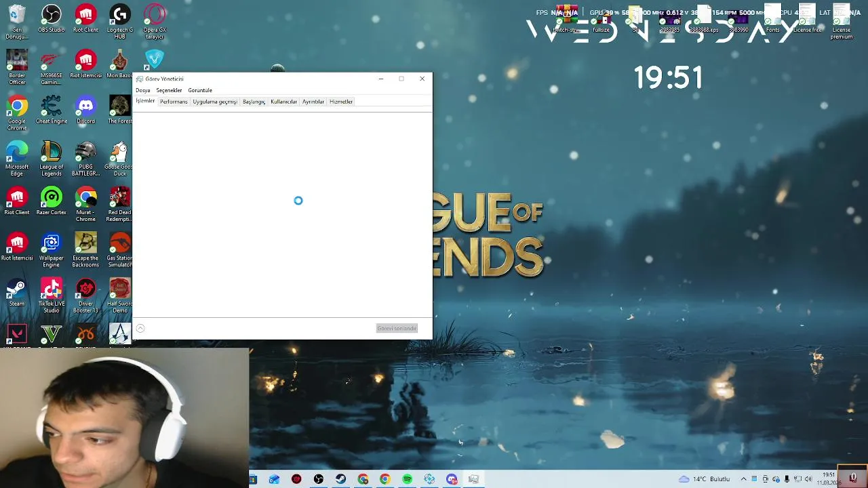This screenshot has width=868, height=488.
Task: Select the Mon Bazou desktop icon
Action: pos(120,64)
